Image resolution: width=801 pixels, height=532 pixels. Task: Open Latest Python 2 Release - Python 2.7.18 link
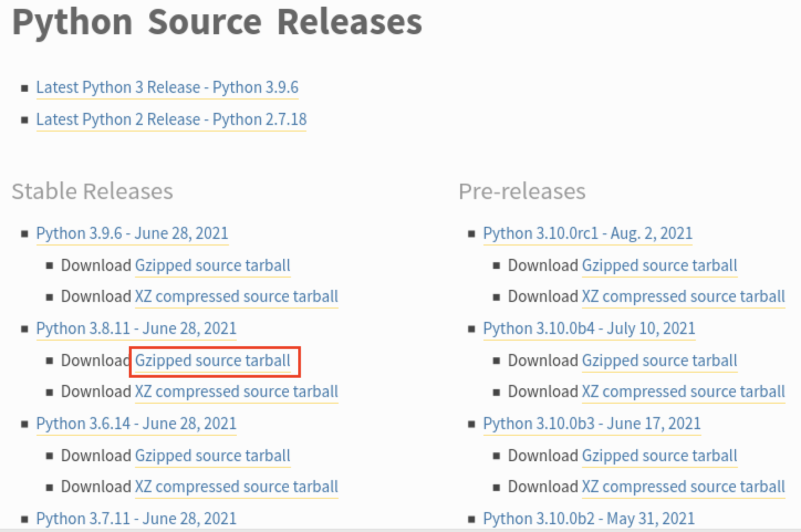point(171,119)
